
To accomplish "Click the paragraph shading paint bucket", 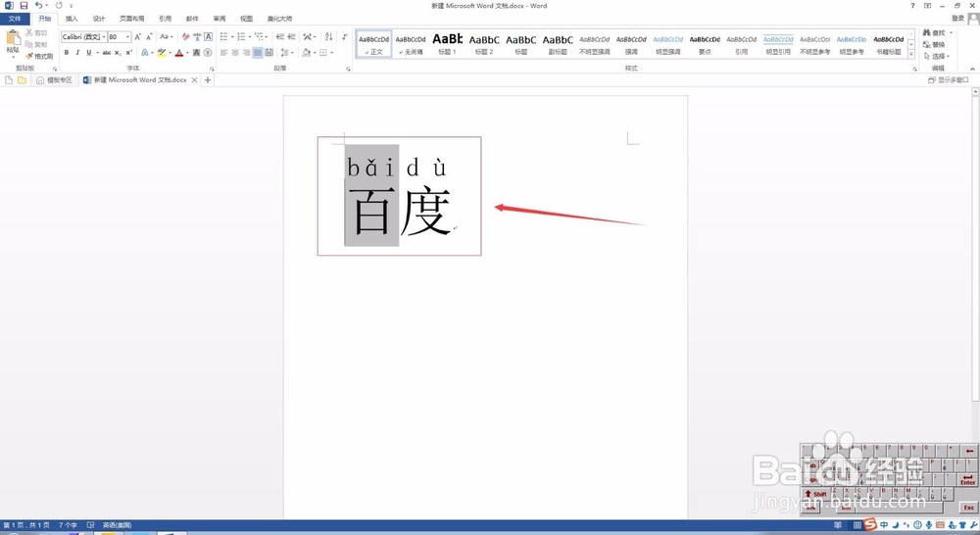I will [306, 53].
